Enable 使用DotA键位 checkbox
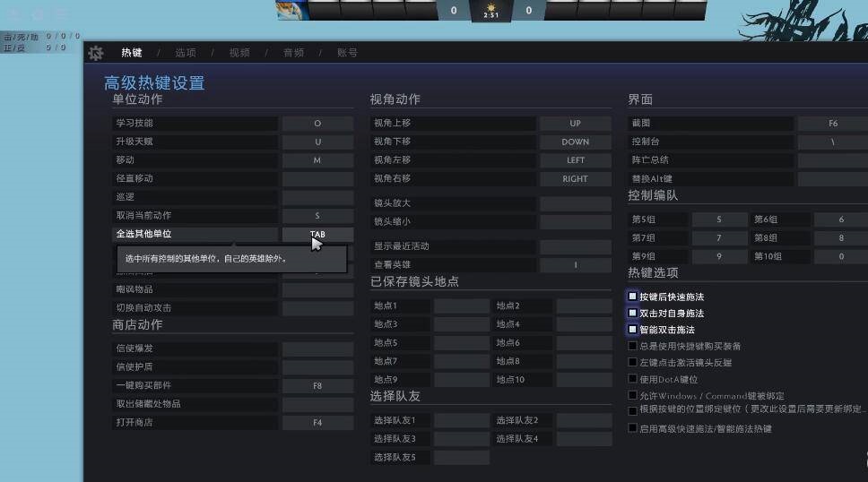 click(632, 379)
